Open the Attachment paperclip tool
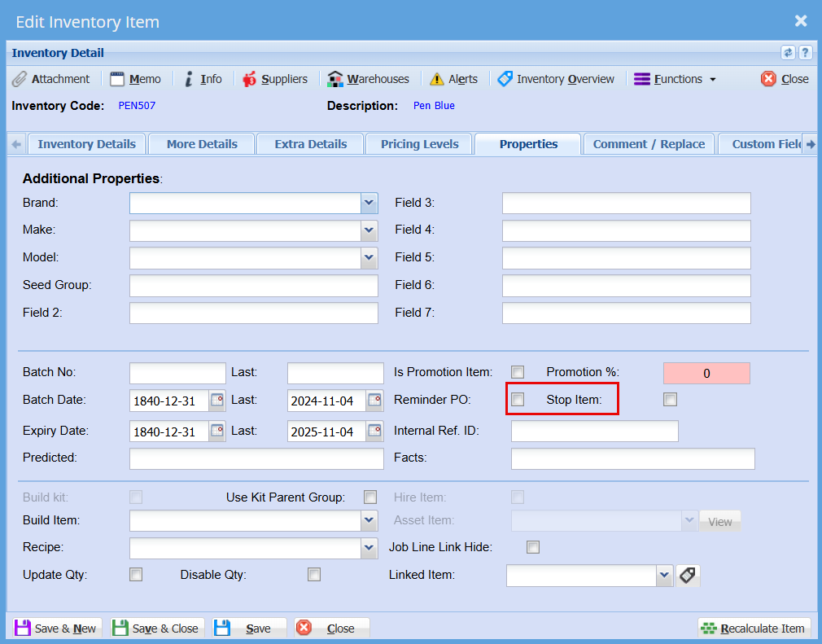 [x=20, y=79]
